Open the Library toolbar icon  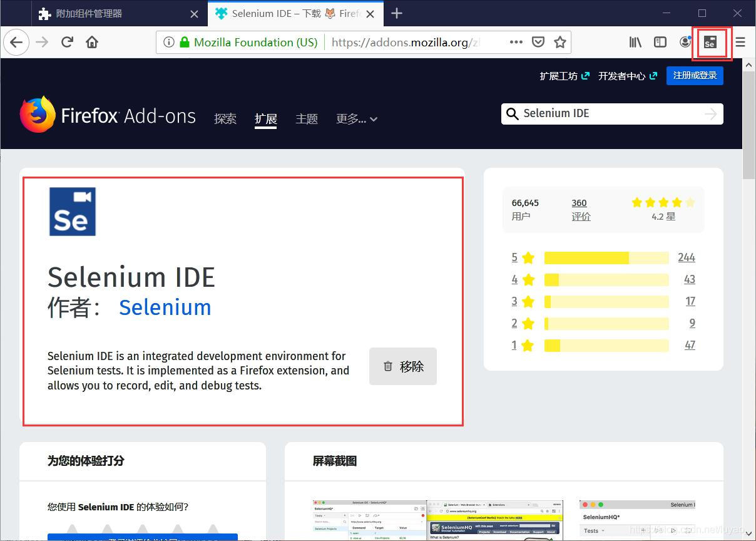click(x=636, y=42)
